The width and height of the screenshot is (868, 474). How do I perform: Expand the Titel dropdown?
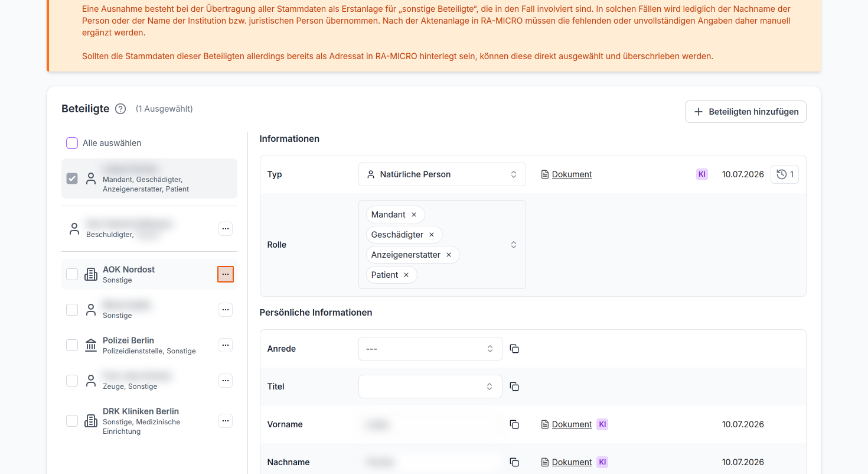(x=430, y=387)
